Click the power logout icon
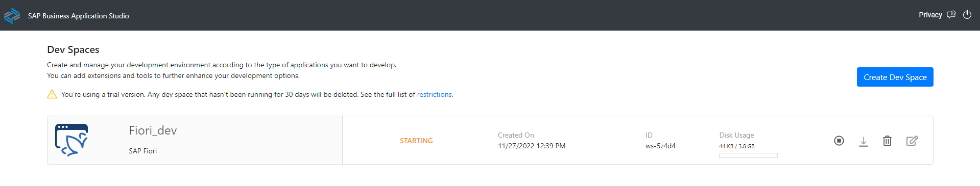Viewport: 980px width, 186px height. coord(967,15)
